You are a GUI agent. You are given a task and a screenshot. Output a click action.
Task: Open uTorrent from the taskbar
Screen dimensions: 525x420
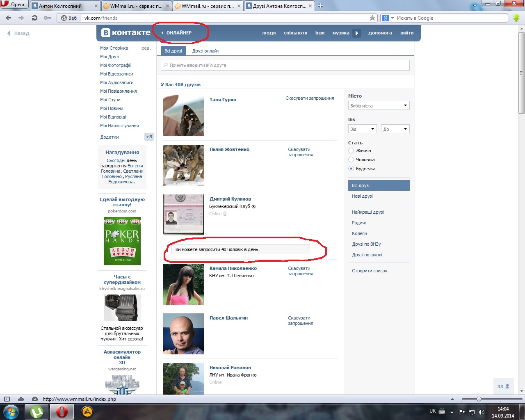click(37, 411)
